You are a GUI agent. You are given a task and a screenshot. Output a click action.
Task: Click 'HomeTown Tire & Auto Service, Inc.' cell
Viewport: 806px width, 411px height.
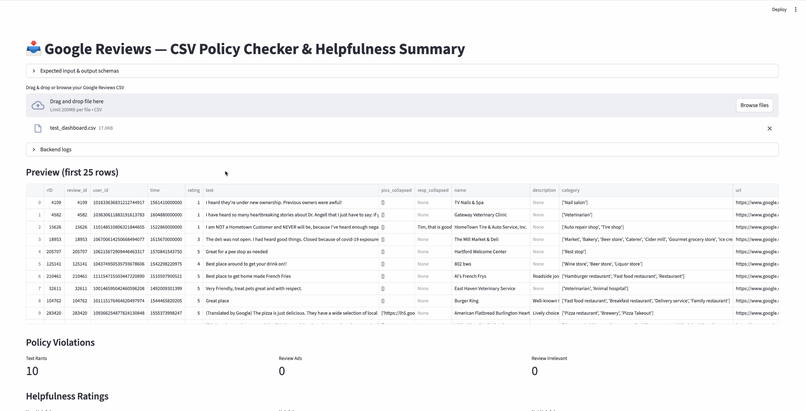[491, 227]
